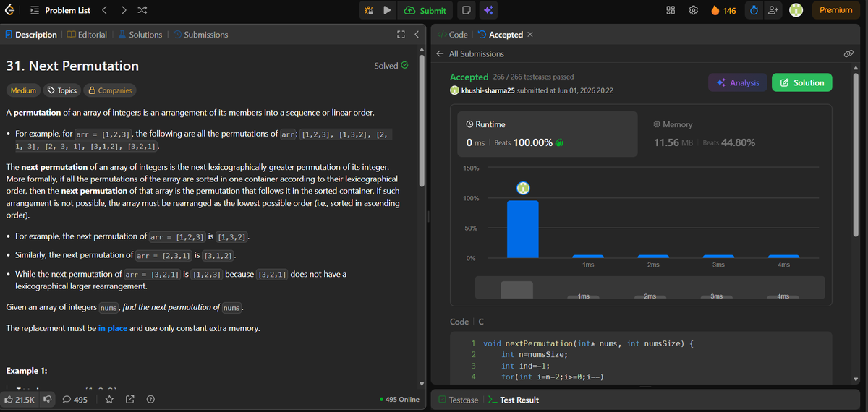Open the Testcase tab

458,400
